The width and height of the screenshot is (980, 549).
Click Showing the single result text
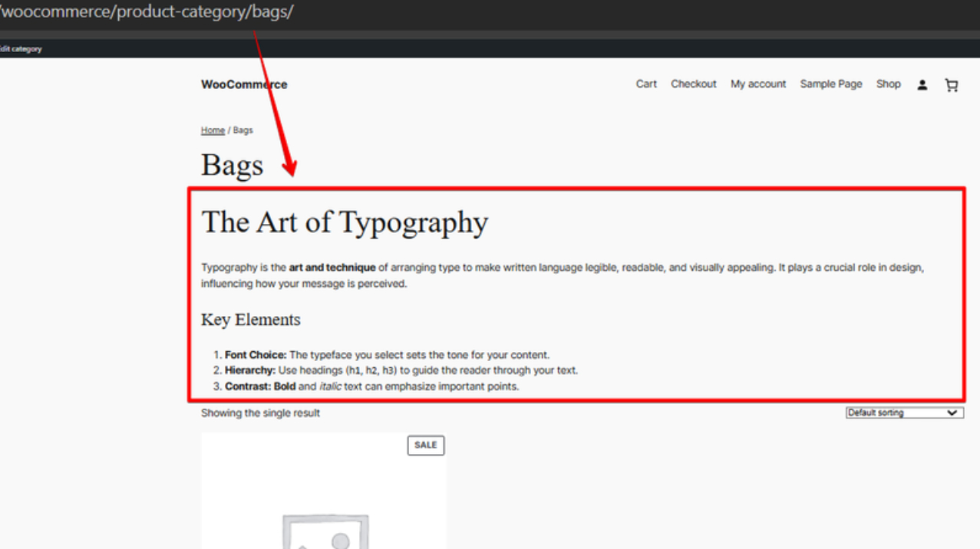click(260, 413)
